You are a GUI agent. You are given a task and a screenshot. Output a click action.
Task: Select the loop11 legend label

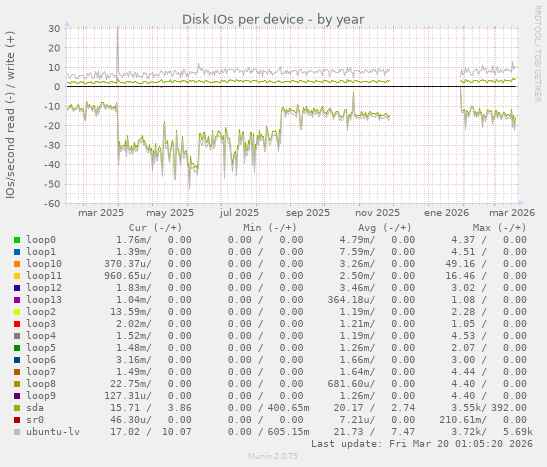[44, 276]
